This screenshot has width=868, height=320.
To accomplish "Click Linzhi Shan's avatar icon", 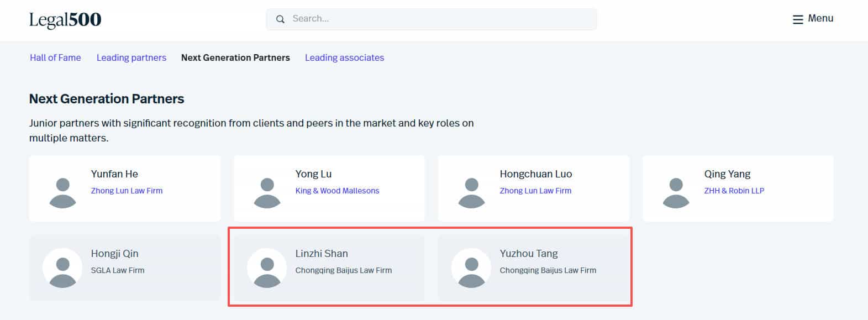I will point(267,268).
